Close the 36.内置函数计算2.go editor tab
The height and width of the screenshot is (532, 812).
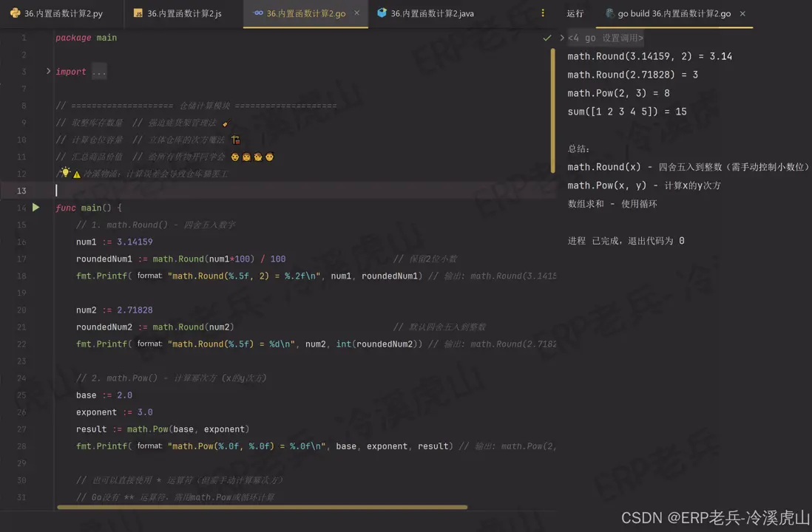pos(356,13)
